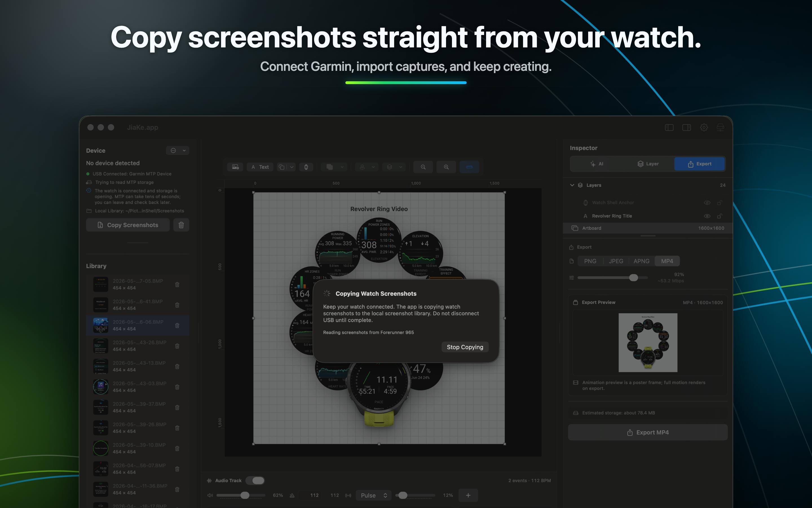Click the metronome BPM icon

(292, 495)
